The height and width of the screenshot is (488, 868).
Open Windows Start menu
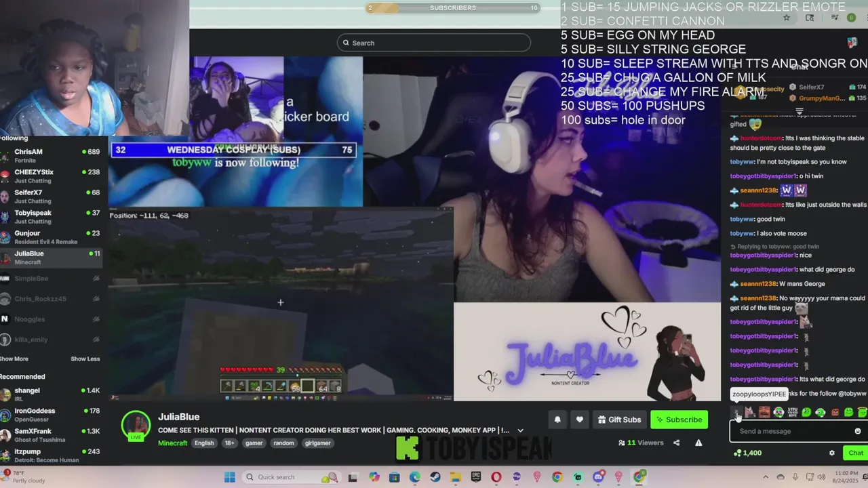click(x=230, y=477)
